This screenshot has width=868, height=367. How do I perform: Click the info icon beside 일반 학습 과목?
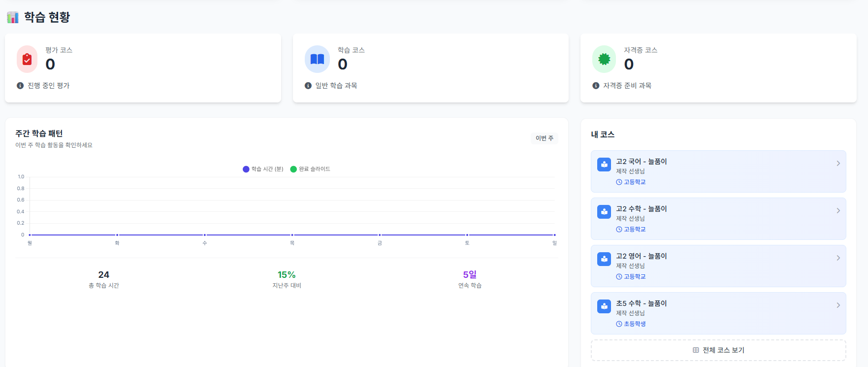tap(308, 86)
